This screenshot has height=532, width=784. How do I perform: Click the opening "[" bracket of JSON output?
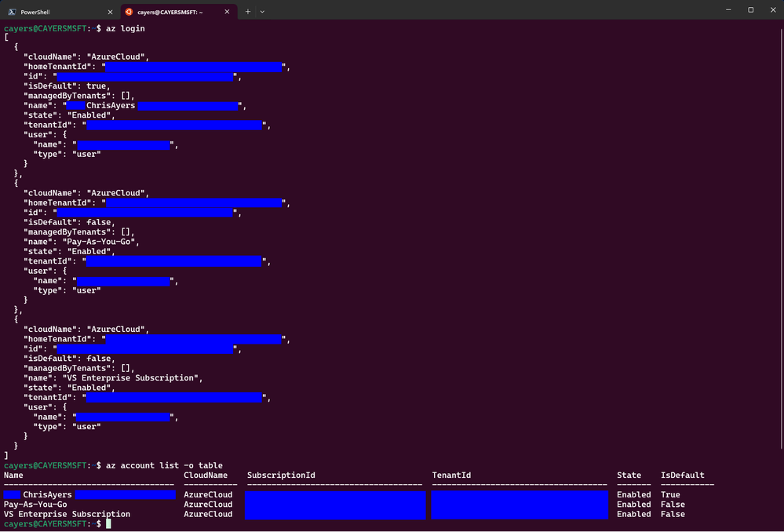point(6,38)
